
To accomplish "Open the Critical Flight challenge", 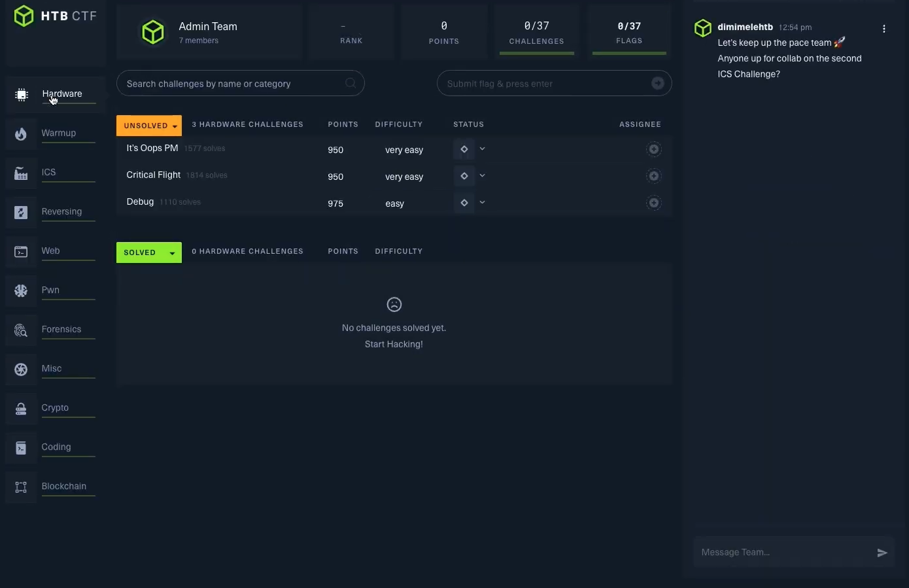I will (x=154, y=175).
